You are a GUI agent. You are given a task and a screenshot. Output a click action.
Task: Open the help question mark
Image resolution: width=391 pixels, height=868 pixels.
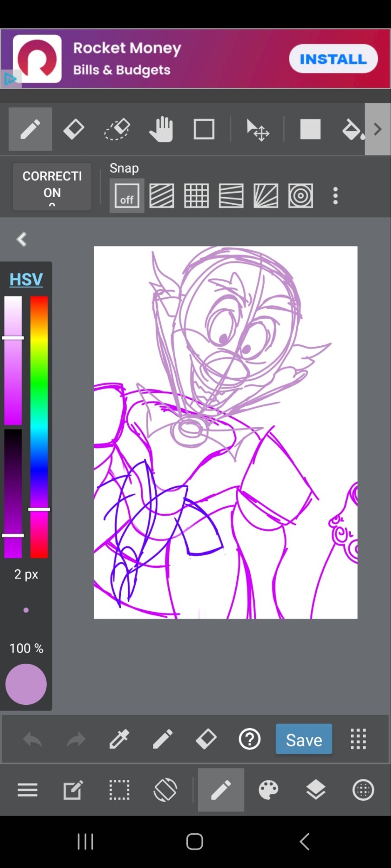tap(249, 739)
